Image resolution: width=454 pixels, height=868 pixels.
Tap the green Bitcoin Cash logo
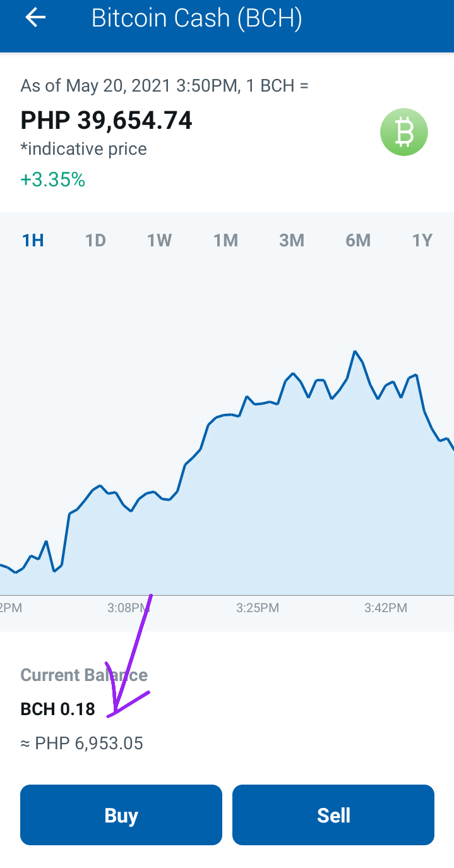(404, 132)
